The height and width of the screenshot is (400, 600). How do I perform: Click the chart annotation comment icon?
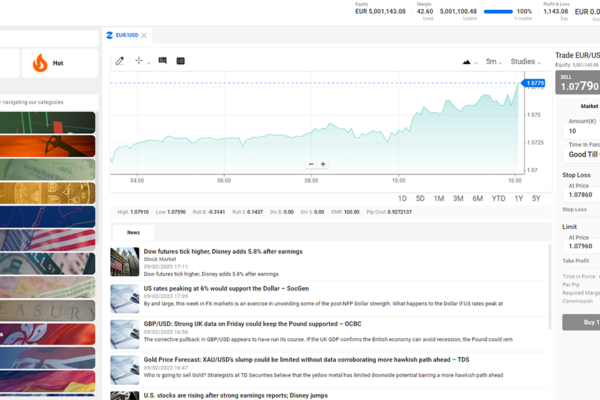point(163,61)
